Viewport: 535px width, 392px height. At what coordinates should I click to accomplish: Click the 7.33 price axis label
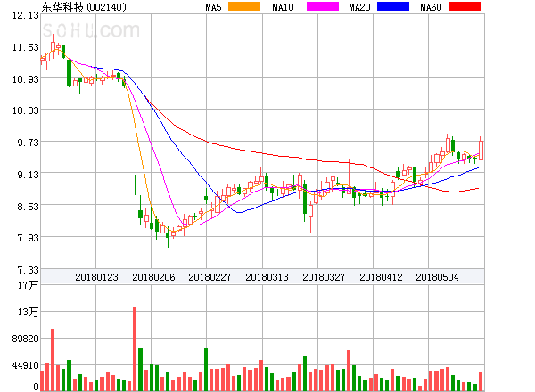pos(28,270)
